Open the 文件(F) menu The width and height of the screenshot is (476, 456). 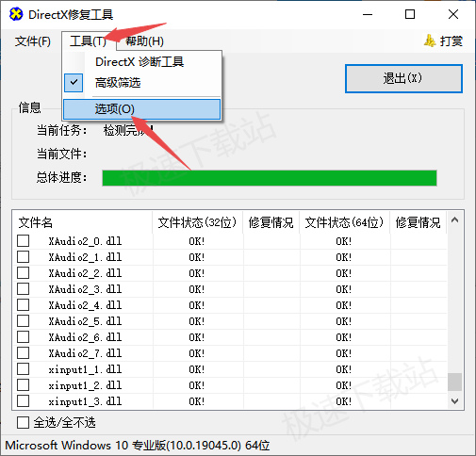(33, 41)
